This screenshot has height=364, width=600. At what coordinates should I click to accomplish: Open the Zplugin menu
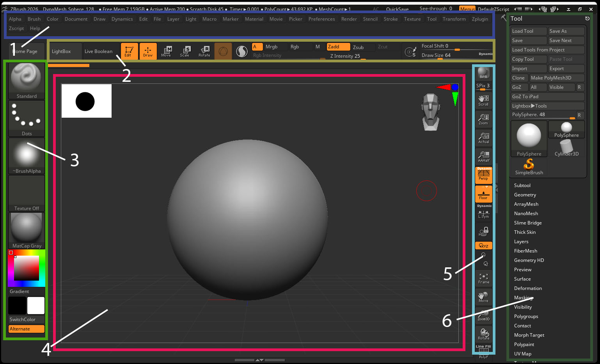click(x=479, y=19)
